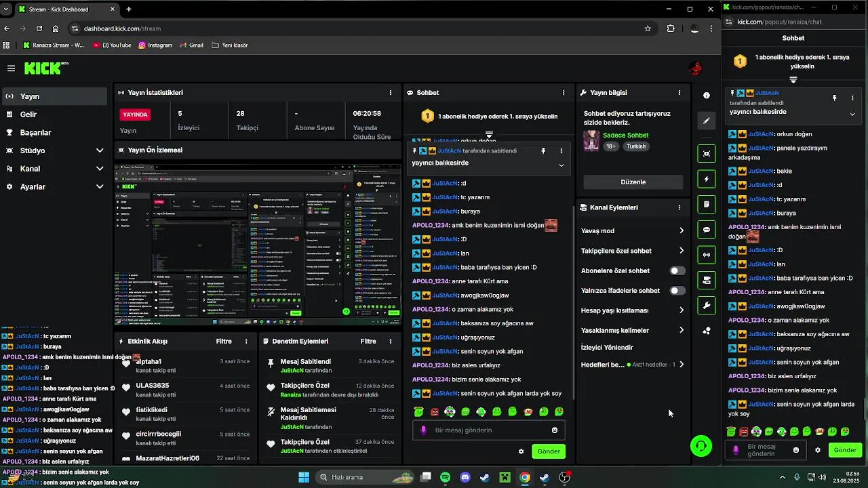Open Denetim Eylemleri panel three-dot menu

390,342
